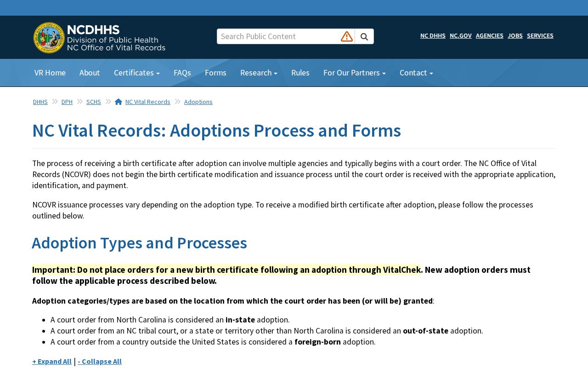Open the Certificates dropdown menu

137,73
